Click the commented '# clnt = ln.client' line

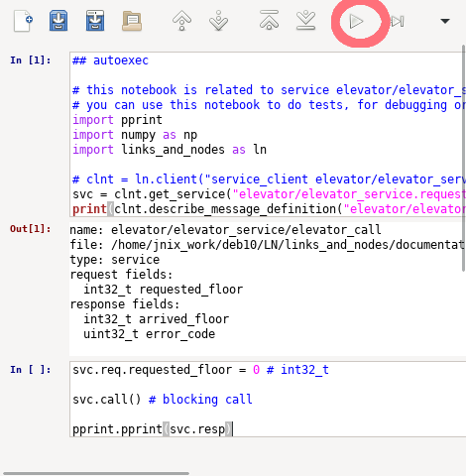coord(269,179)
